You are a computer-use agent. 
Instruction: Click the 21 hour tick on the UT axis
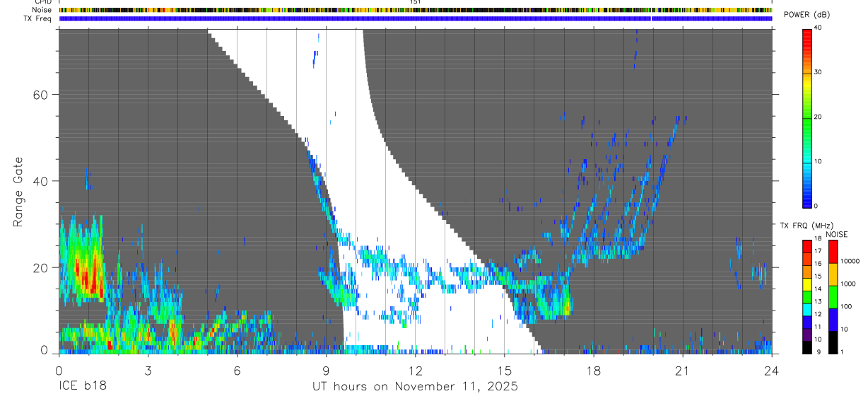(682, 370)
